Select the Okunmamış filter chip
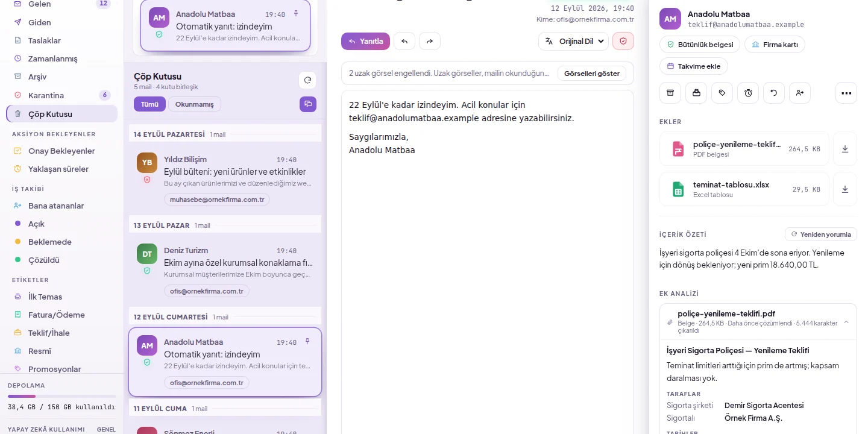 pos(195,104)
